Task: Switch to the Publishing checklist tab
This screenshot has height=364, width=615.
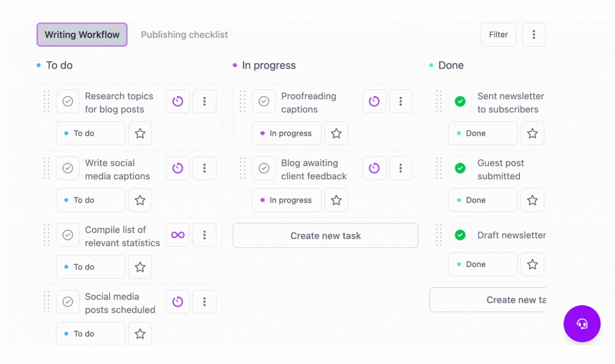Action: (184, 35)
